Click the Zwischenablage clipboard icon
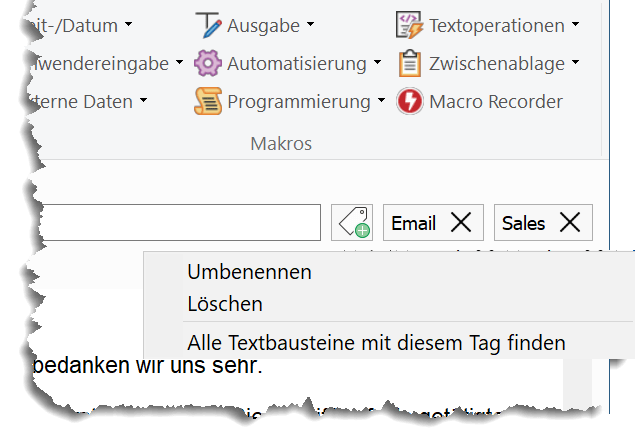 click(409, 63)
